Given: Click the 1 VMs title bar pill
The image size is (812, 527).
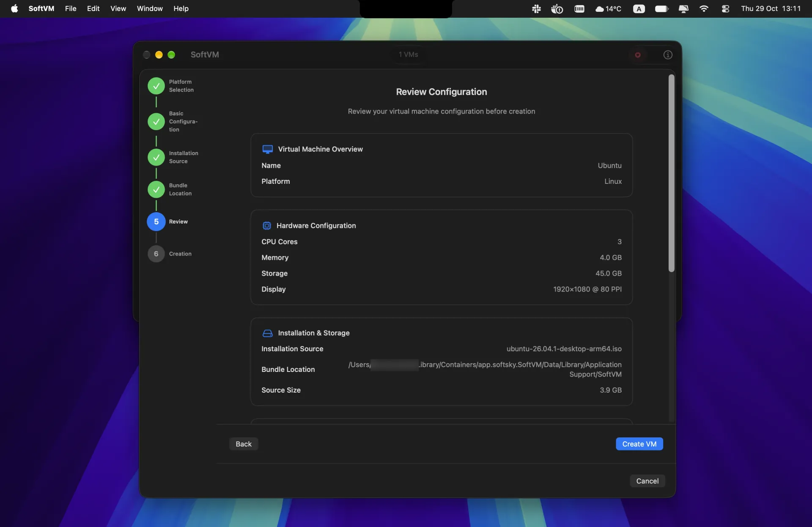Looking at the screenshot, I should [408, 55].
